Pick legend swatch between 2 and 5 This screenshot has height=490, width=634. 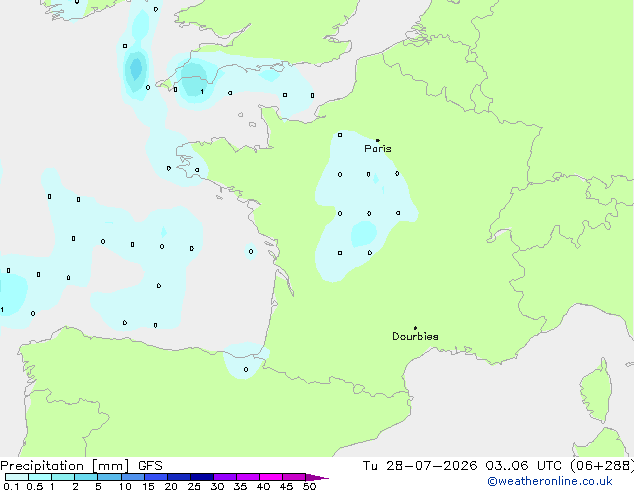[86, 477]
